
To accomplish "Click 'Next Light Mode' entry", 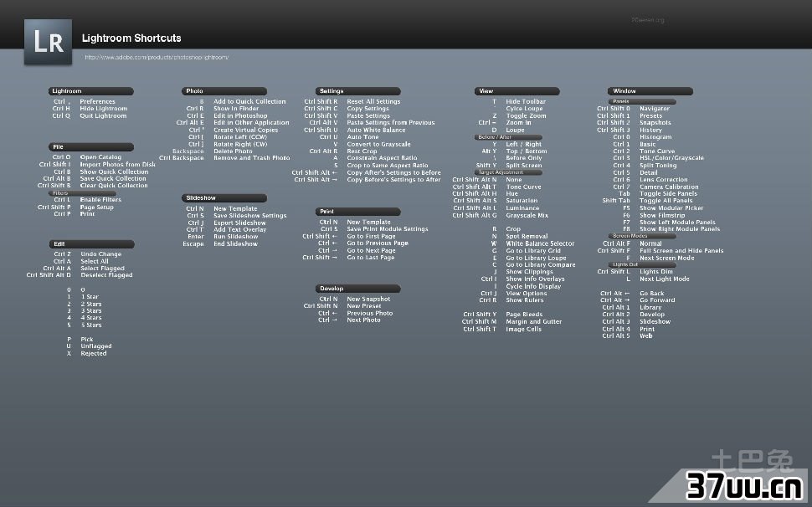I will (x=665, y=279).
